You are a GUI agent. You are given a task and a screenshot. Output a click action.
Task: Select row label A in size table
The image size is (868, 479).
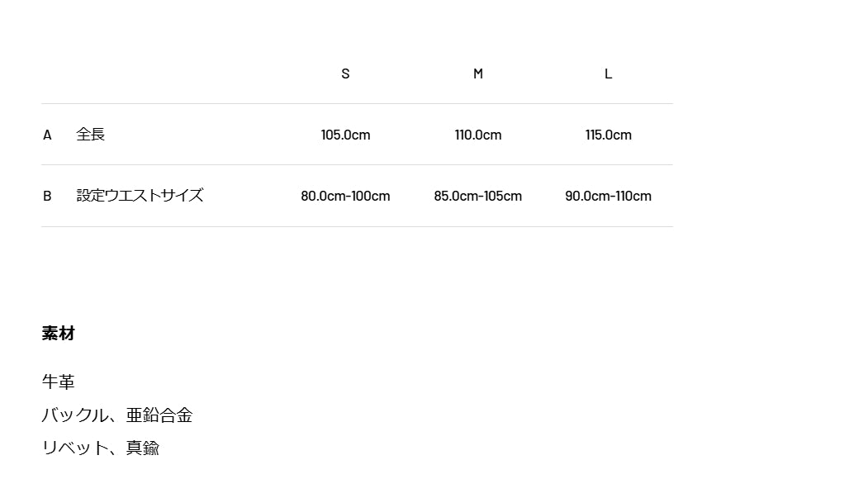pyautogui.click(x=47, y=135)
